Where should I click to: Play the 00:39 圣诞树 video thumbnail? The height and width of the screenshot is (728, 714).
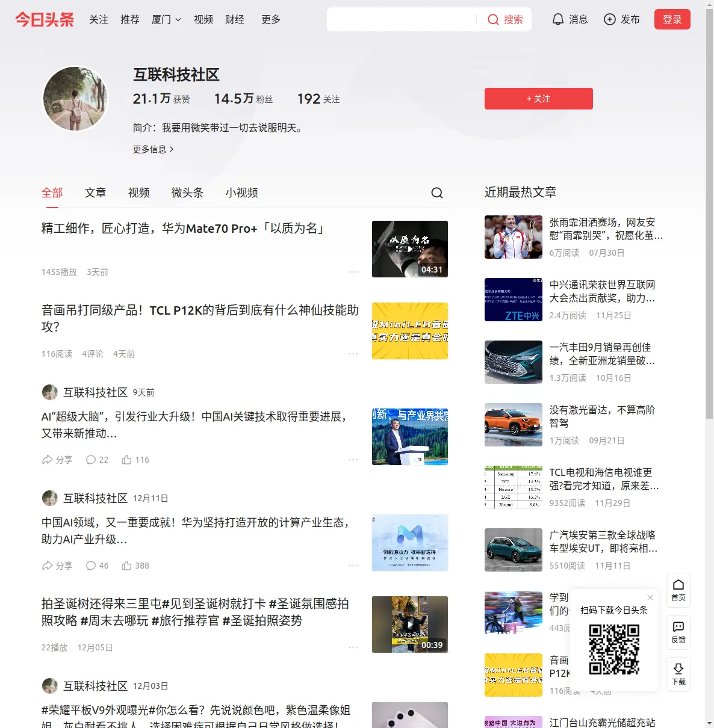point(410,625)
